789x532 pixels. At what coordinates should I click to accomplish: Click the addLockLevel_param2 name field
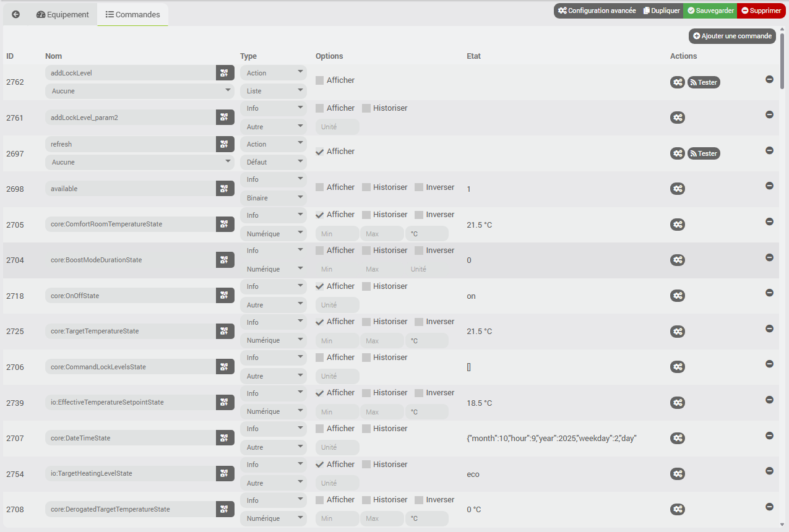click(x=131, y=118)
